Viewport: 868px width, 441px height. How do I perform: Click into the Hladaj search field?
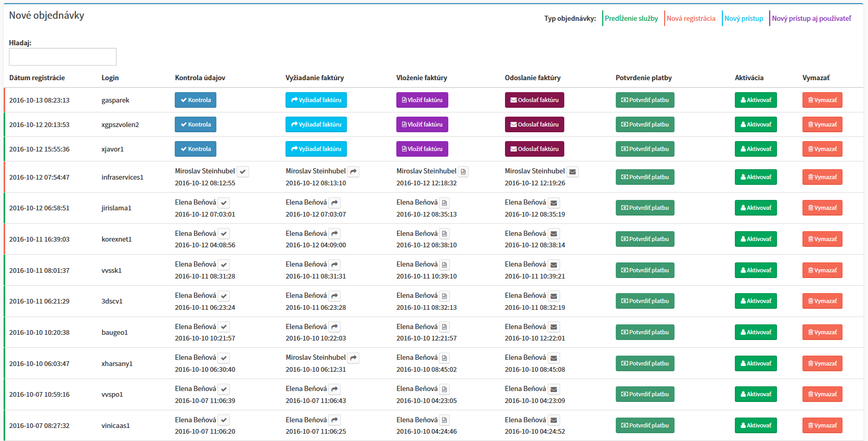click(x=62, y=57)
